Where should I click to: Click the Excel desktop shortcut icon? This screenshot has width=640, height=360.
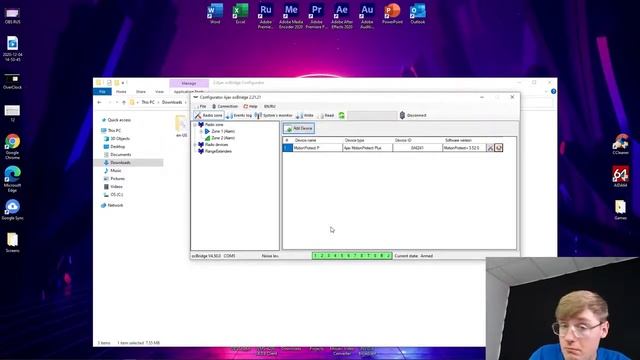pyautogui.click(x=240, y=14)
